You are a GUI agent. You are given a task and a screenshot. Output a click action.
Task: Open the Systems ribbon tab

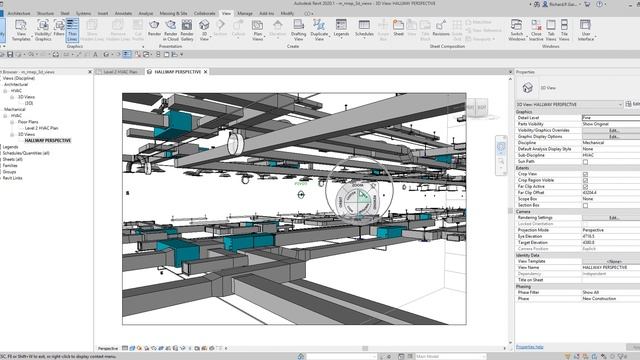pos(83,13)
